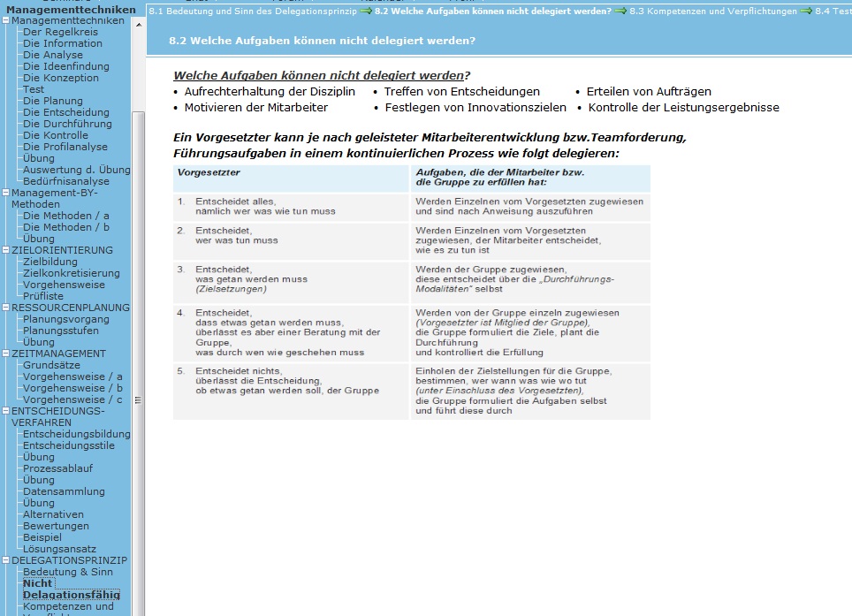Click the sidebar scrollbar thumb
The image size is (852, 616).
(139, 364)
